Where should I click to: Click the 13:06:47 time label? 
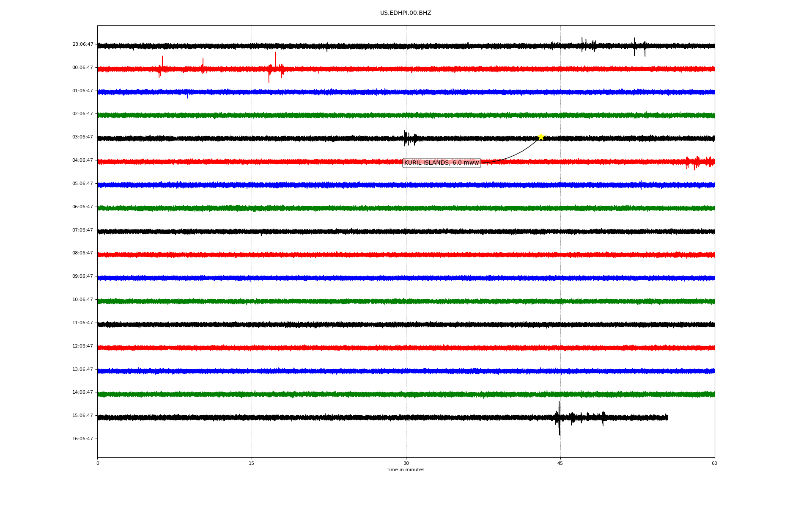(x=83, y=370)
